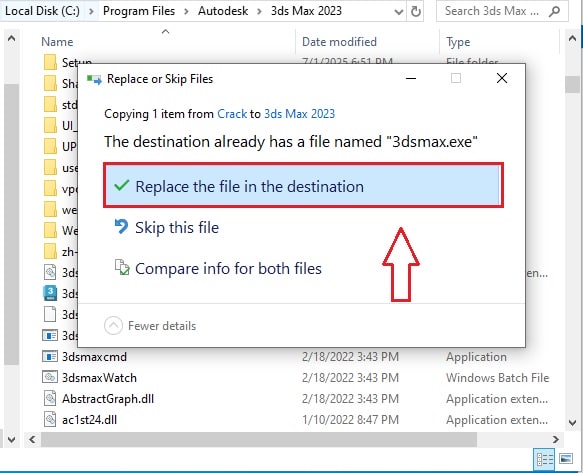
Task: Replace the file in the destination
Action: tap(303, 185)
